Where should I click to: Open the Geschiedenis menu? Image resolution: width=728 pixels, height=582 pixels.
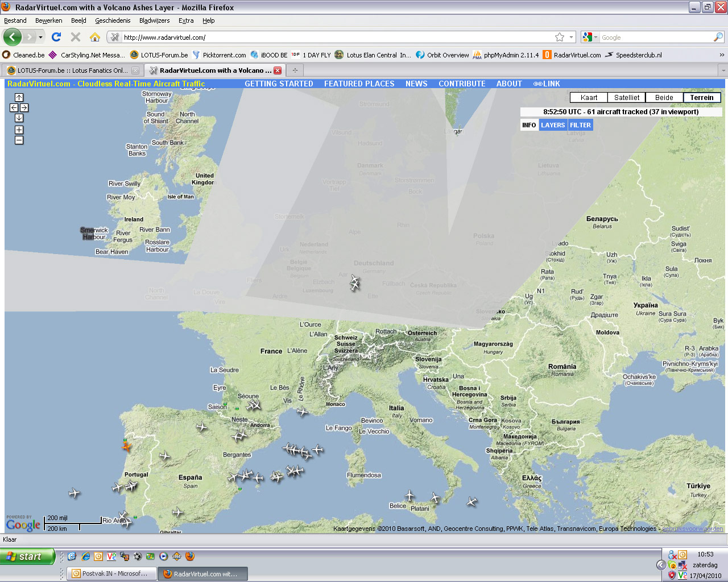(x=113, y=20)
